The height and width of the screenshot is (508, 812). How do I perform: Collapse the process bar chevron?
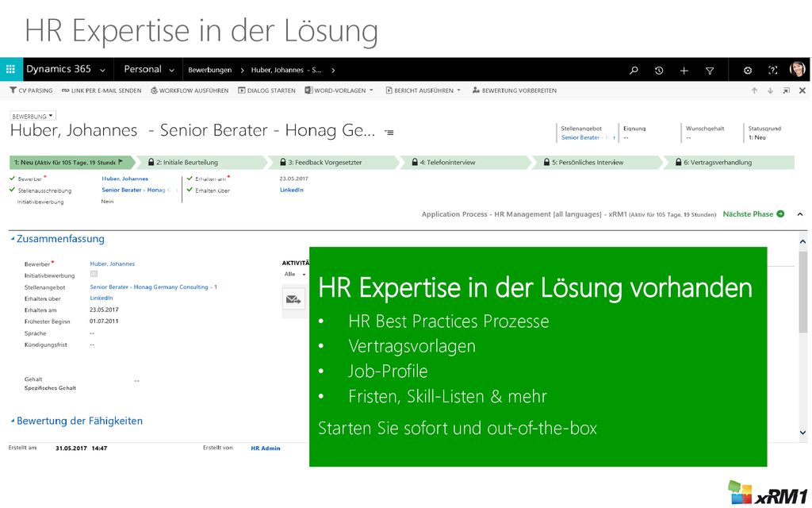pyautogui.click(x=800, y=214)
